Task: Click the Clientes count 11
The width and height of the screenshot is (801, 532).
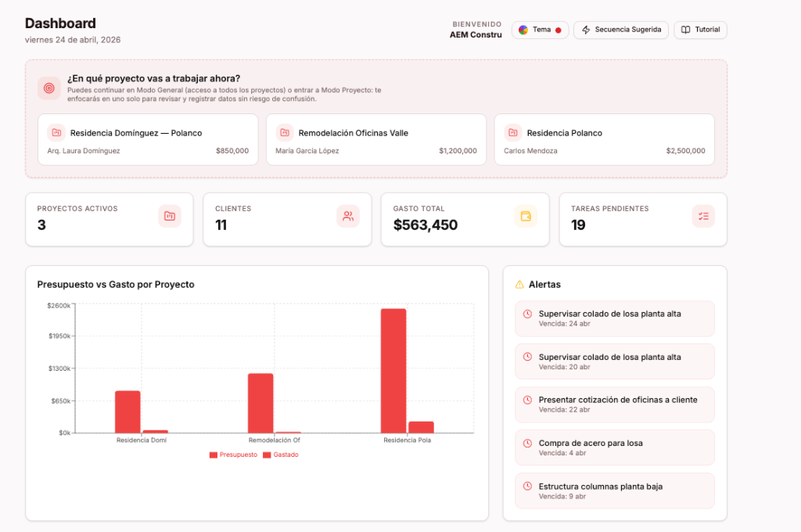Action: tap(221, 225)
